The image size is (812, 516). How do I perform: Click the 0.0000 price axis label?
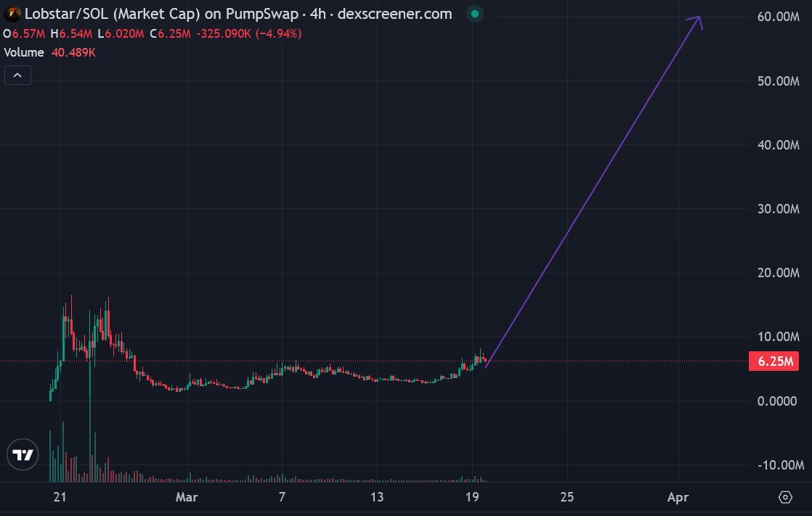tap(777, 401)
